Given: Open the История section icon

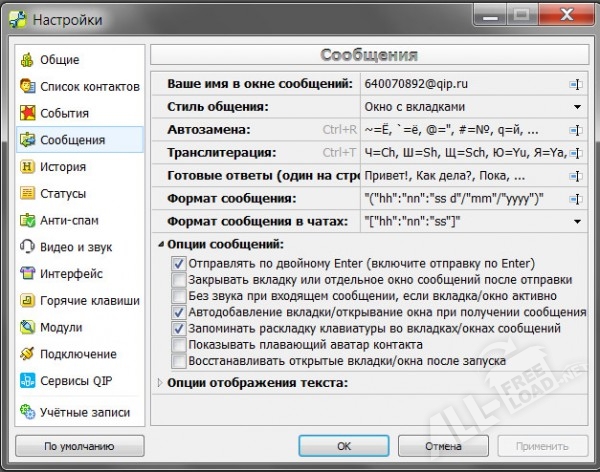Looking at the screenshot, I should click(x=27, y=167).
